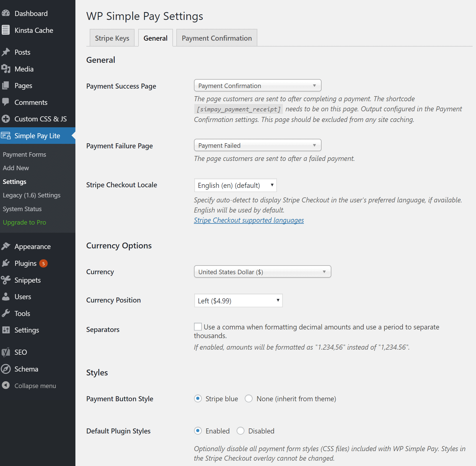
Task: Click Upgrade to Pro
Action: click(x=24, y=222)
